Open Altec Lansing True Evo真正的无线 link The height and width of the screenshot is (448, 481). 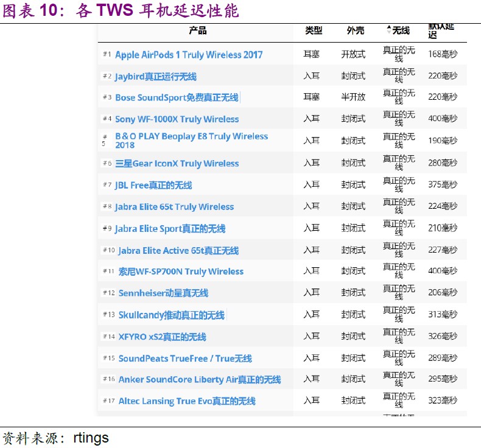[187, 401]
